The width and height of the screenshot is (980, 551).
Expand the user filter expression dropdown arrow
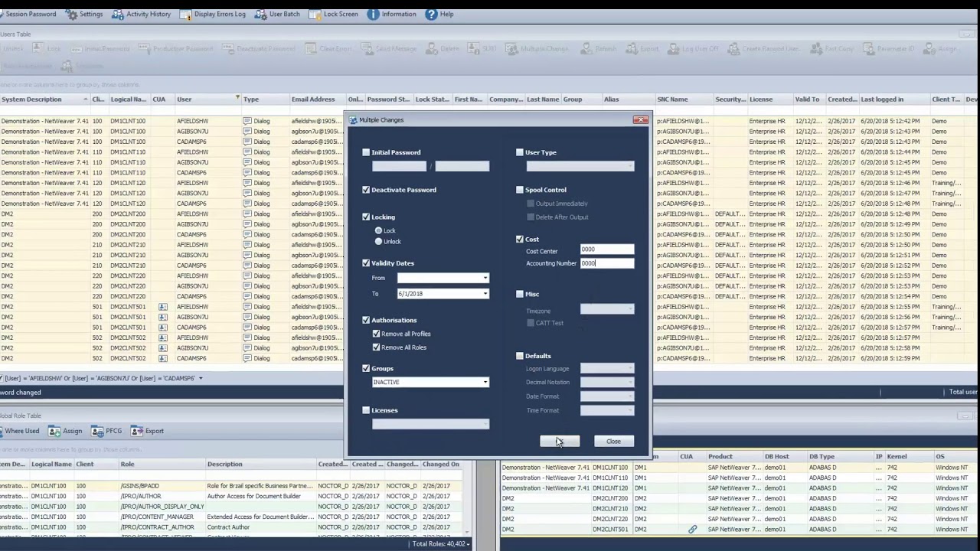pyautogui.click(x=201, y=378)
